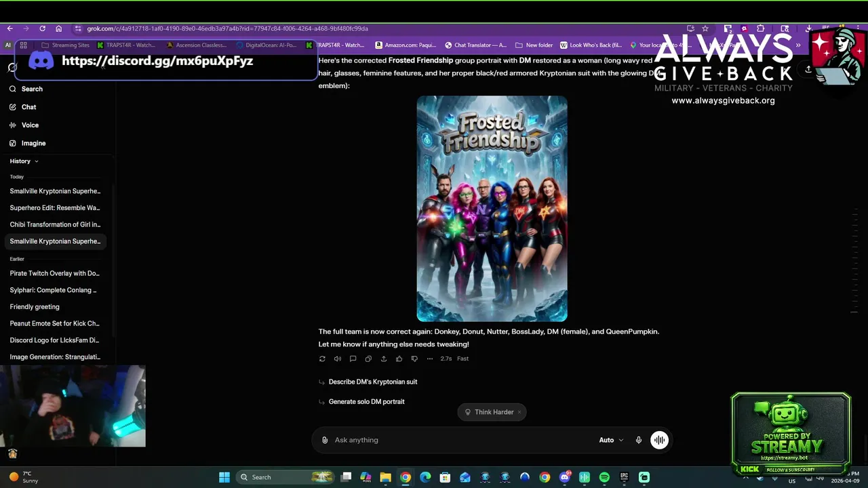
Task: Open the Auto model selector dropdown
Action: coord(611,440)
